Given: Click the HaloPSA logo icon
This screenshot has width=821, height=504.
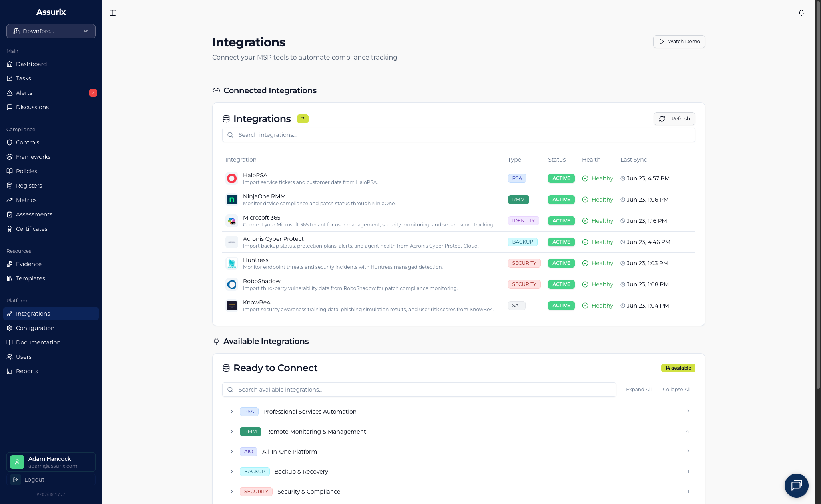Looking at the screenshot, I should tap(232, 178).
